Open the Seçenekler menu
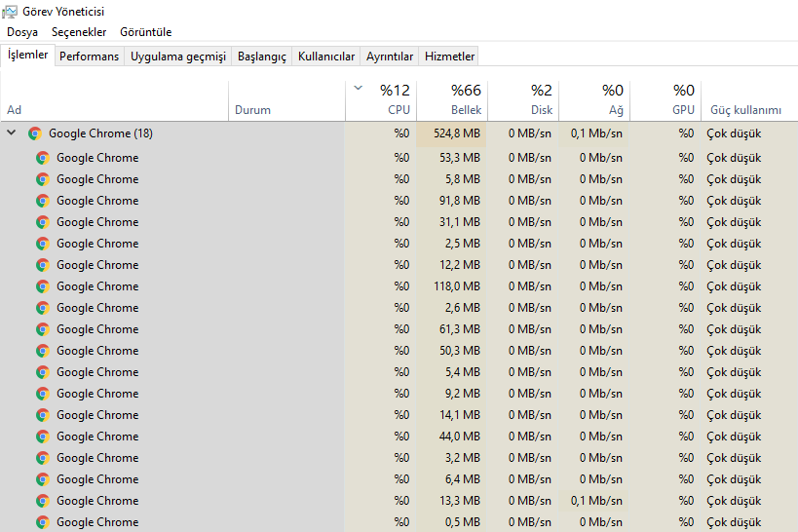The width and height of the screenshot is (798, 532). click(x=79, y=32)
